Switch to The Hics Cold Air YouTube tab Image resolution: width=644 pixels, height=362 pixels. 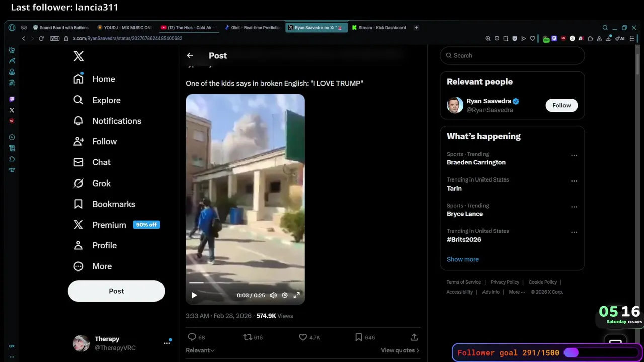pos(189,28)
